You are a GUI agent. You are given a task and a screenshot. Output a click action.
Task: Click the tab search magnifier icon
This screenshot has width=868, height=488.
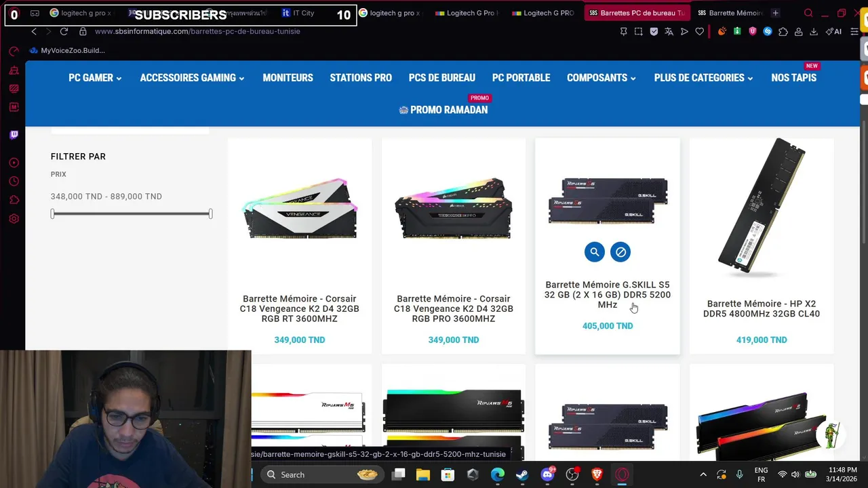click(808, 13)
